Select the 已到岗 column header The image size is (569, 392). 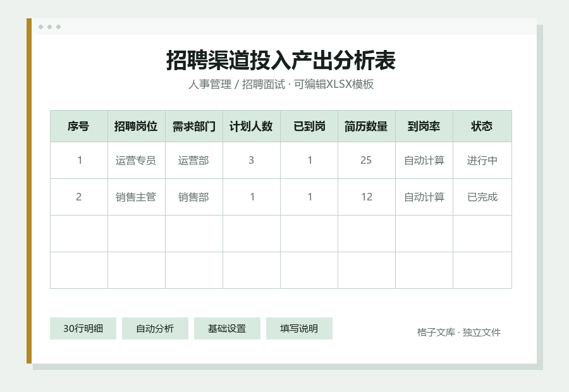(x=309, y=126)
